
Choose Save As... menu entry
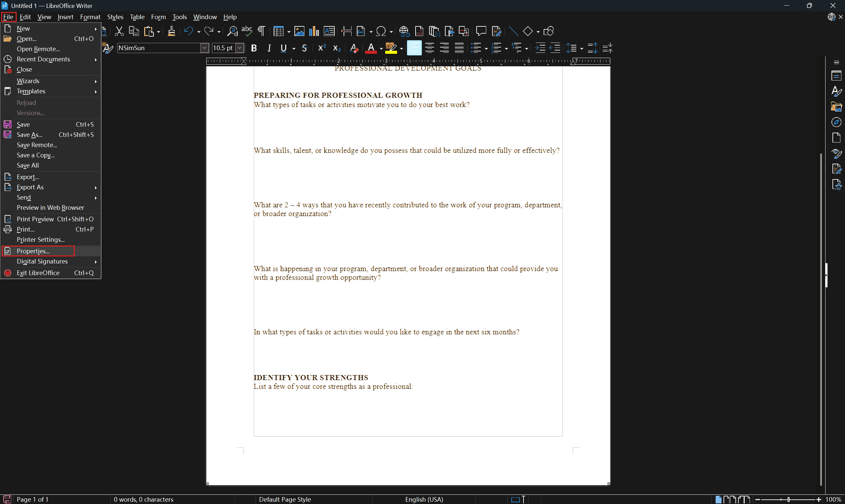point(51,135)
